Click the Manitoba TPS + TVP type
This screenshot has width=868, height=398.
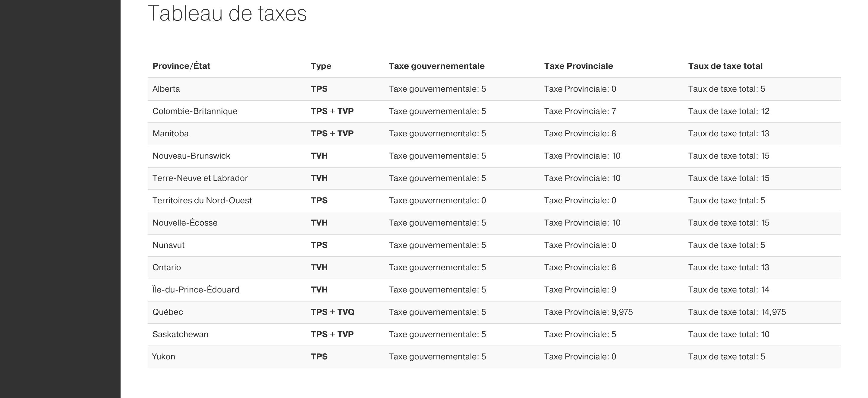point(332,134)
